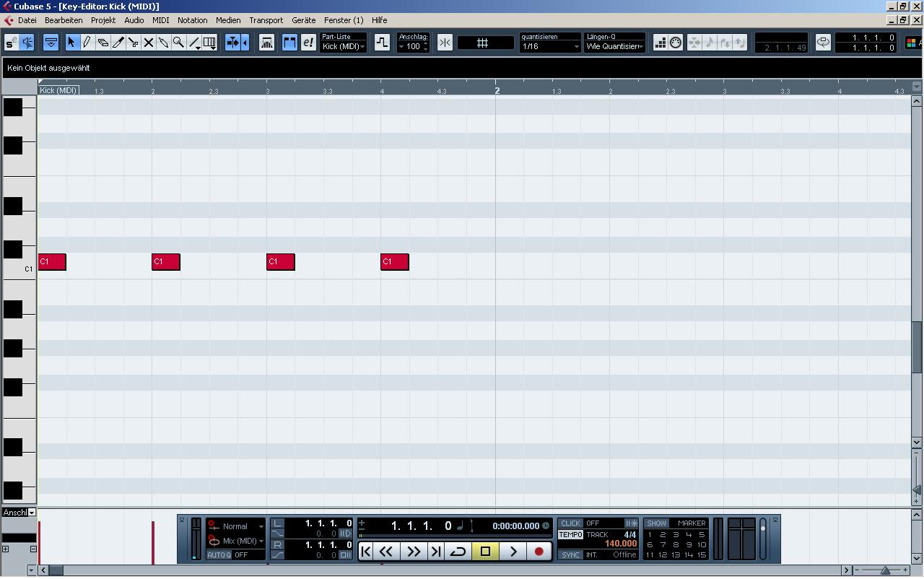The height and width of the screenshot is (579, 924).
Task: Toggle edit active part only button
Action: click(308, 43)
